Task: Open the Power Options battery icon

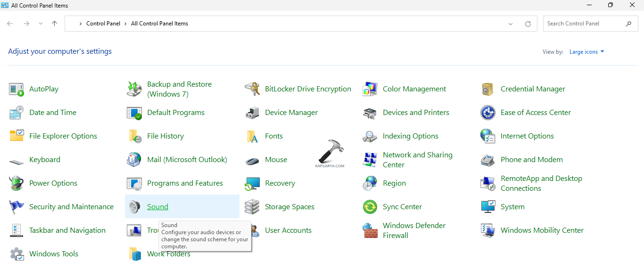Action: tap(17, 183)
